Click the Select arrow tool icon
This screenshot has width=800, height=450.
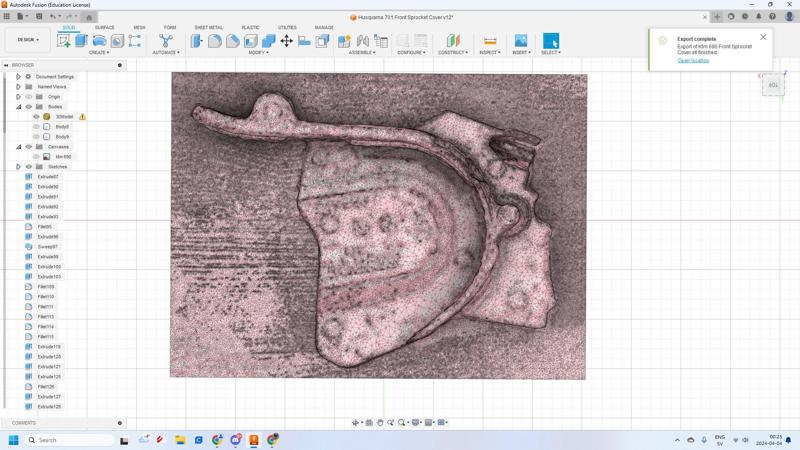tap(551, 41)
